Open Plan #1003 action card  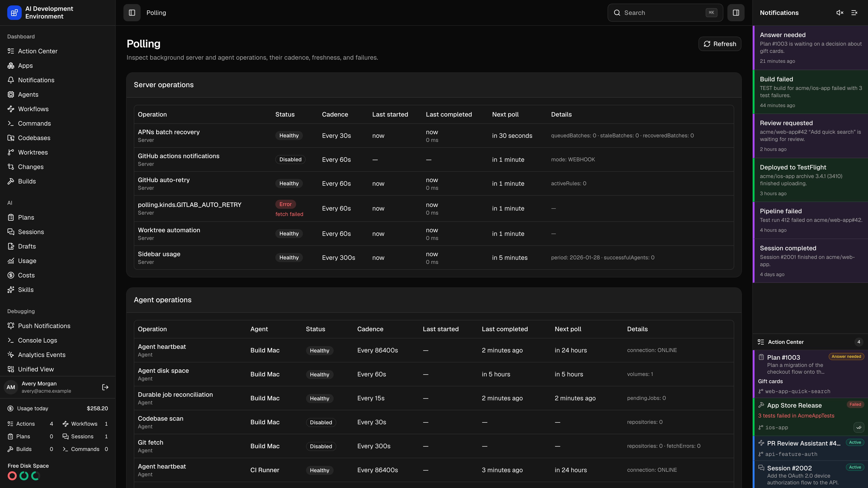[x=810, y=374]
